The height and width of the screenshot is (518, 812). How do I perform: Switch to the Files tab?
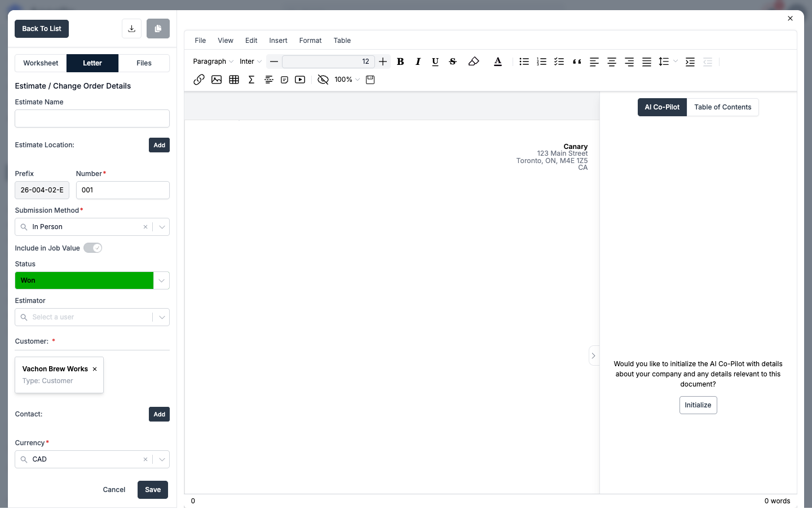tap(144, 63)
